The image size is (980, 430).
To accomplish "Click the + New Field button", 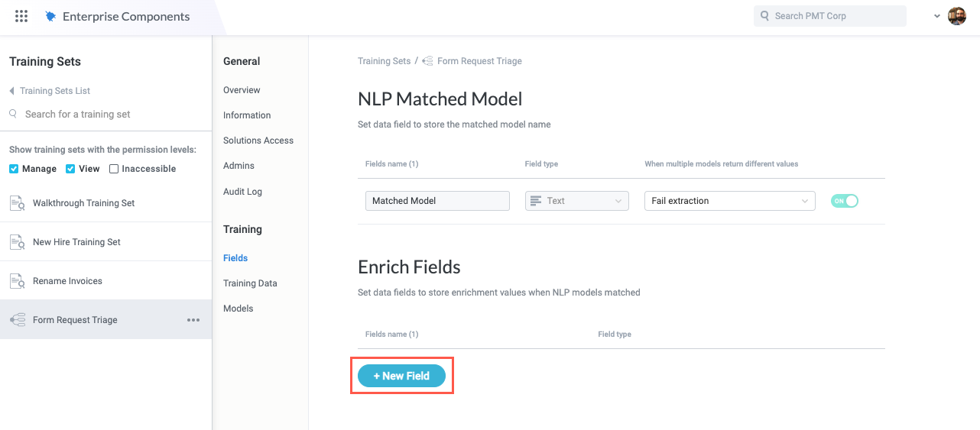I will (x=401, y=376).
